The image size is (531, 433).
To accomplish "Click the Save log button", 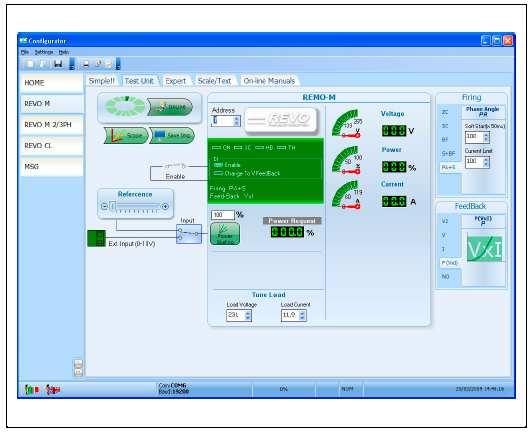I will click(172, 135).
